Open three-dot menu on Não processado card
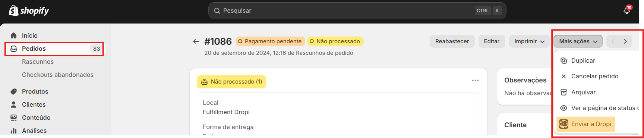644x138 pixels. [475, 80]
